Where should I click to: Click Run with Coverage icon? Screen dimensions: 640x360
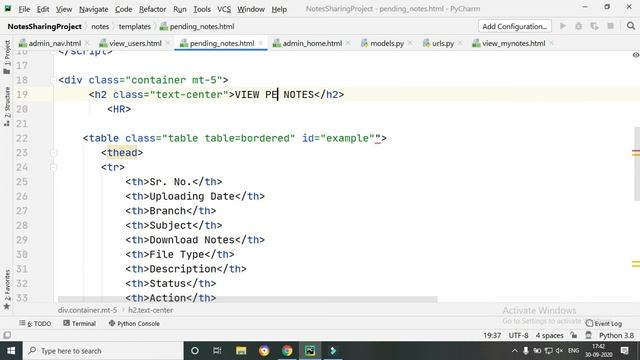point(594,26)
